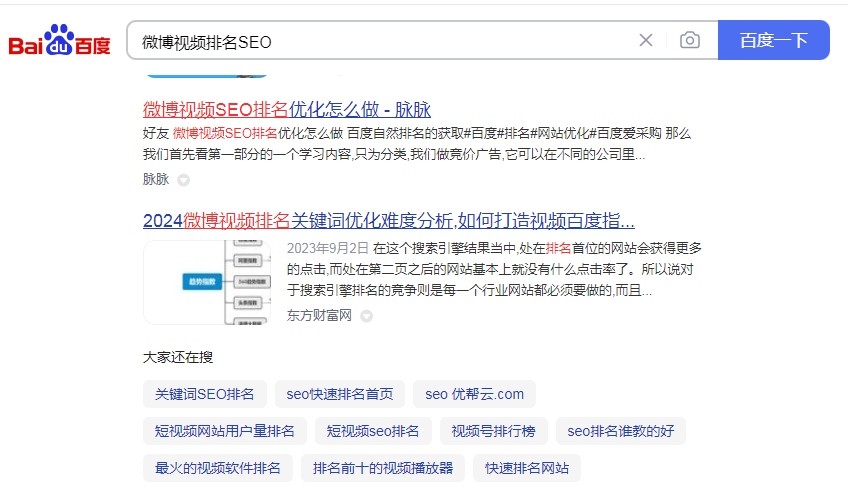
Task: Select the seo 优帮云.com related search
Action: click(474, 394)
